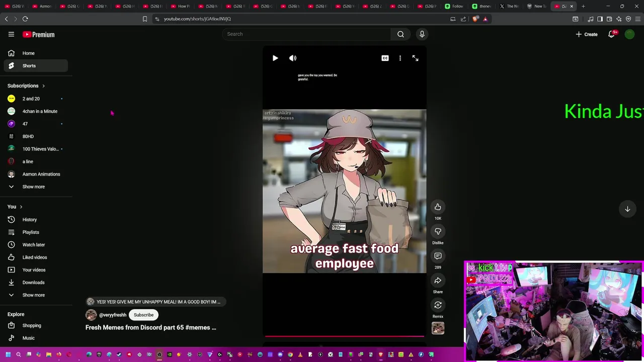Open a new browser tab with plus
644x362 pixels.
click(x=583, y=6)
